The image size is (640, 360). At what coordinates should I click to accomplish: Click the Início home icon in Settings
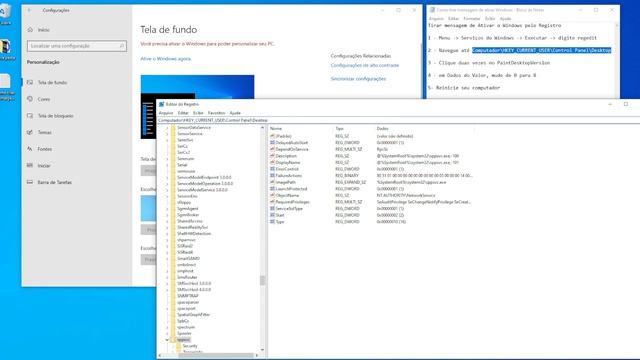pyautogui.click(x=30, y=30)
